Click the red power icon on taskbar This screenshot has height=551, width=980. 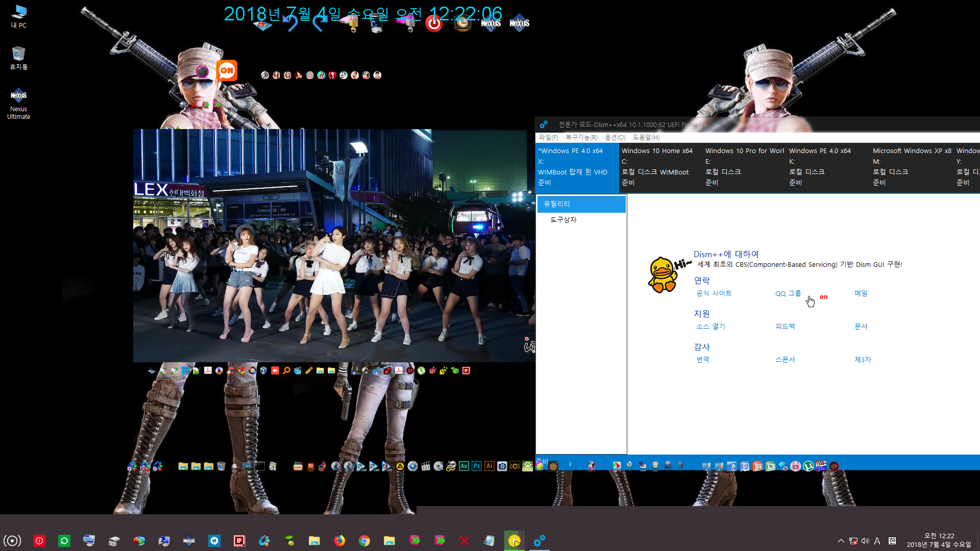pos(39,540)
